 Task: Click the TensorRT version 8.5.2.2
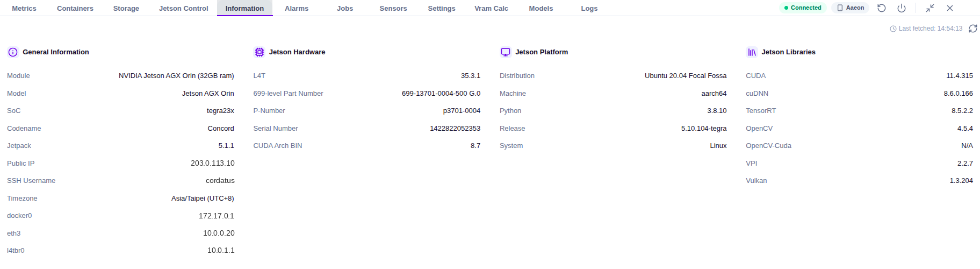tap(962, 111)
